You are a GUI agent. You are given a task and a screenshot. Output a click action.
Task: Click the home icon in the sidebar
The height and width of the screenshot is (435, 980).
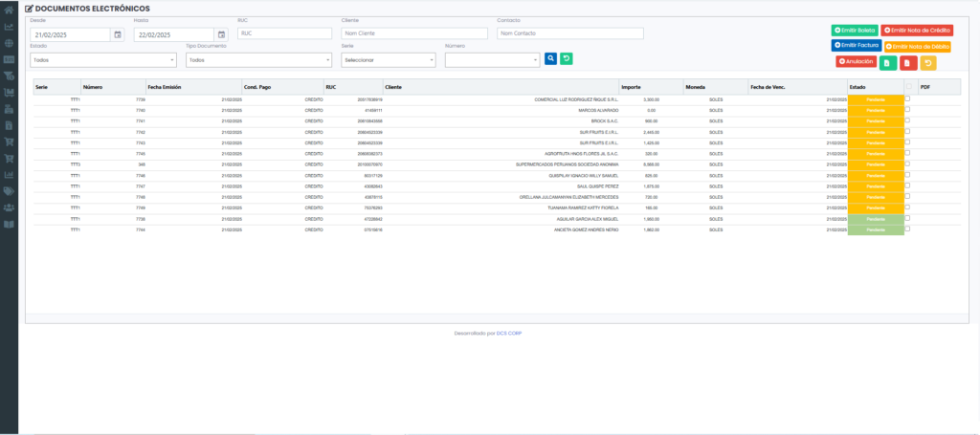(9, 10)
